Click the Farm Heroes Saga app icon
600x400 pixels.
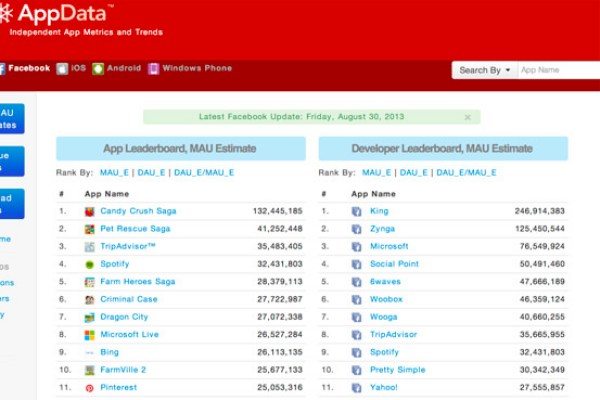(90, 282)
